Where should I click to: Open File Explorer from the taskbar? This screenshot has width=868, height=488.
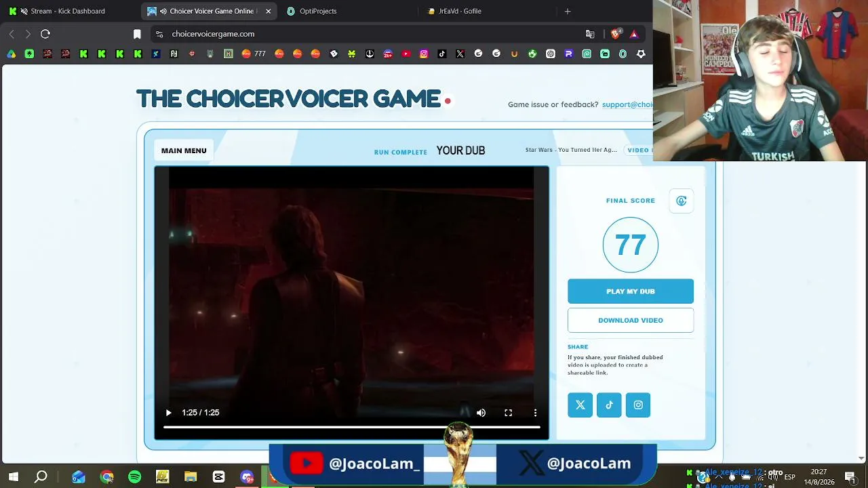click(191, 477)
